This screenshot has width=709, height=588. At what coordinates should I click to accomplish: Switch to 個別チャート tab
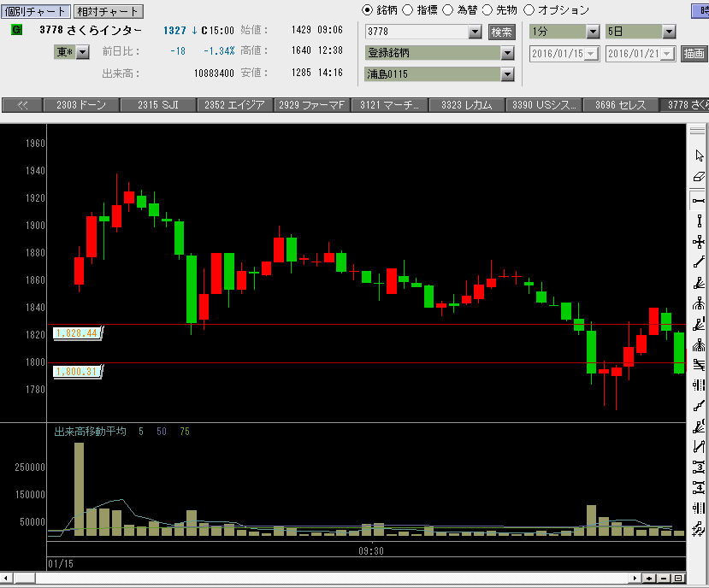[35, 11]
